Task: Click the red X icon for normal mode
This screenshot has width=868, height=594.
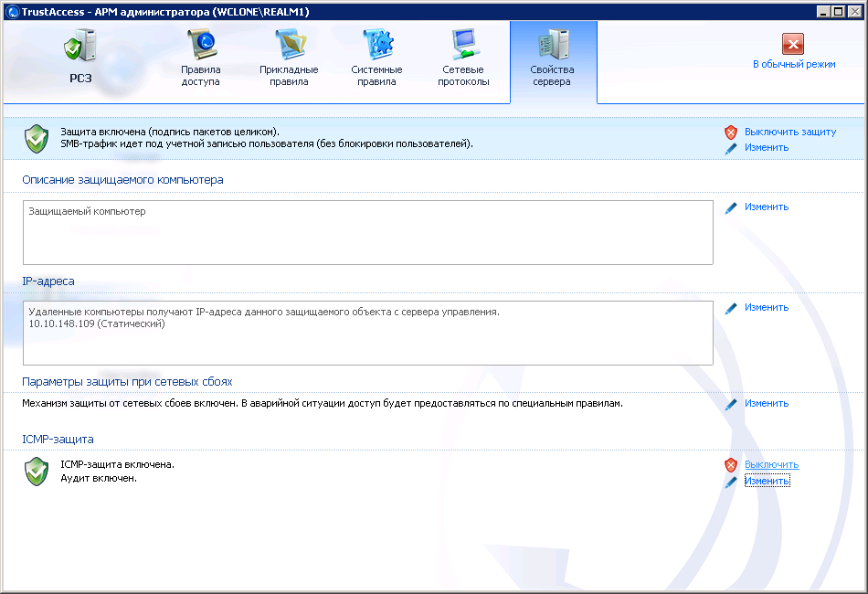Action: 793,44
